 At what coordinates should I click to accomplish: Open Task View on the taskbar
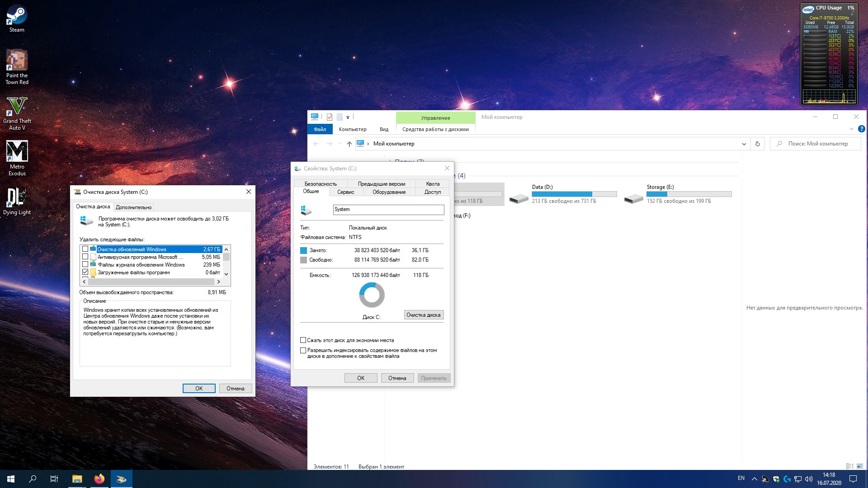pos(54,479)
